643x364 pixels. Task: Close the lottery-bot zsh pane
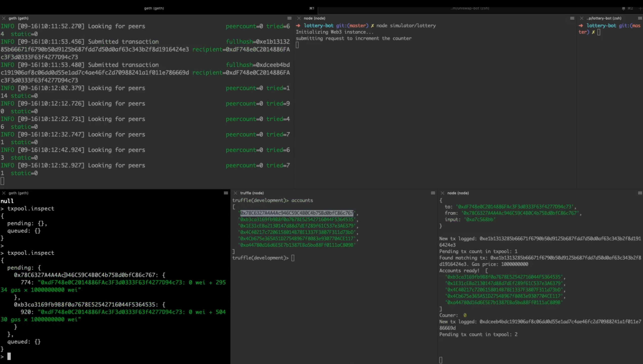point(582,18)
